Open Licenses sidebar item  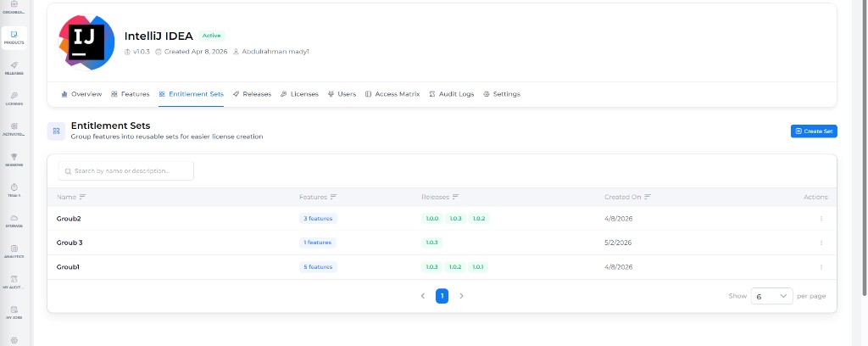coord(14,98)
